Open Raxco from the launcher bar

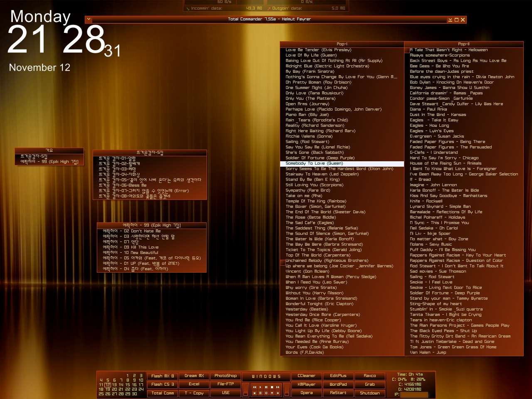point(370,376)
